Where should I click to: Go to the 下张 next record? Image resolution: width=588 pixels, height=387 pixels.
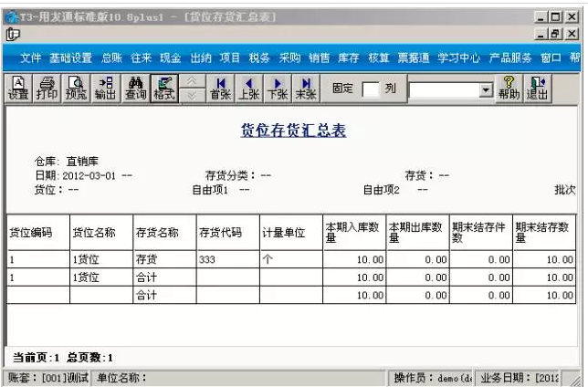pyautogui.click(x=278, y=89)
